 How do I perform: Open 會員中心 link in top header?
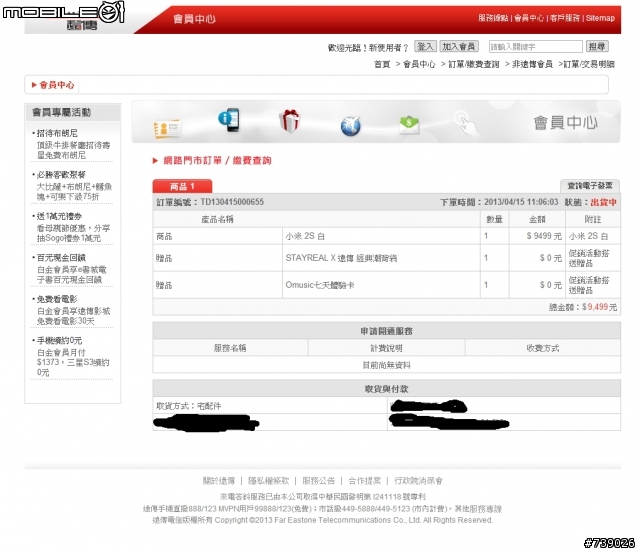[x=529, y=18]
